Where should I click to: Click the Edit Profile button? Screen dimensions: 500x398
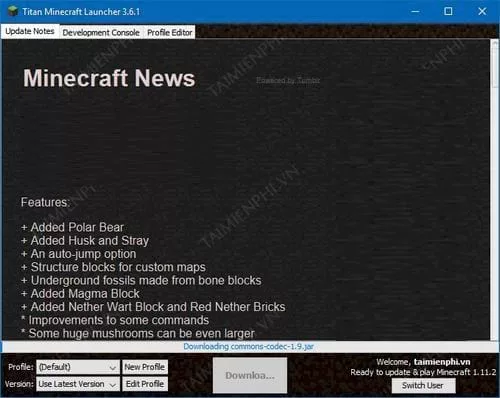[x=145, y=384]
